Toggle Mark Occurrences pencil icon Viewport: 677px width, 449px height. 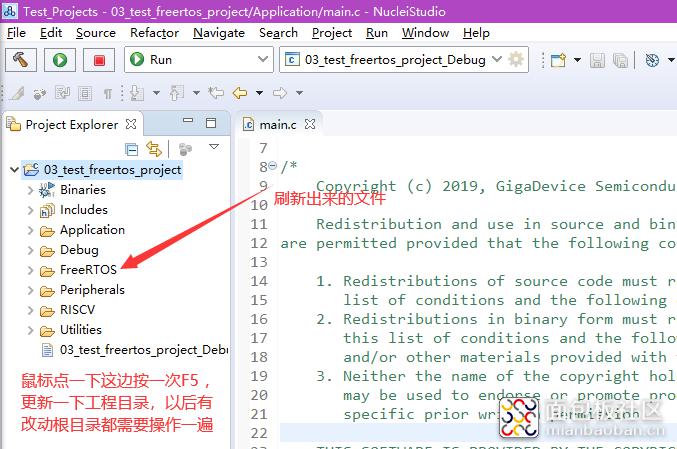pyautogui.click(x=16, y=93)
